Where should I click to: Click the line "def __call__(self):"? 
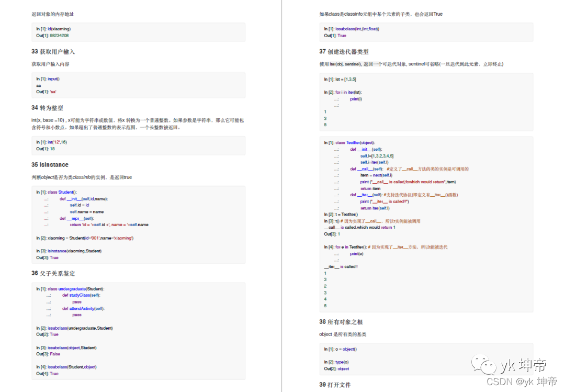click(x=366, y=169)
